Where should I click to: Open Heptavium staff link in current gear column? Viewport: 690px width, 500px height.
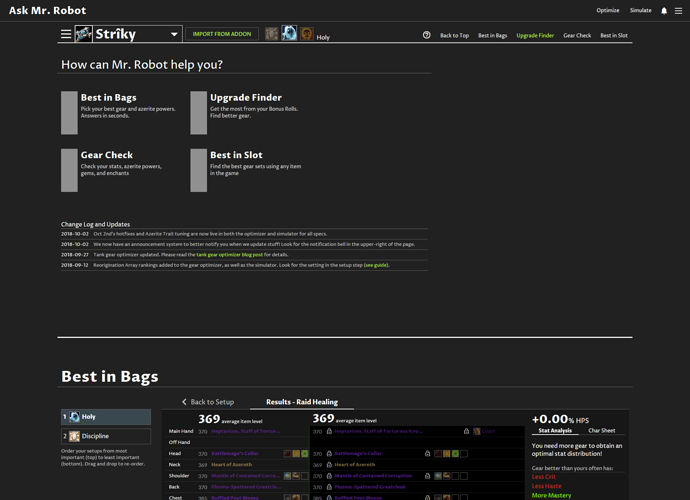point(246,431)
